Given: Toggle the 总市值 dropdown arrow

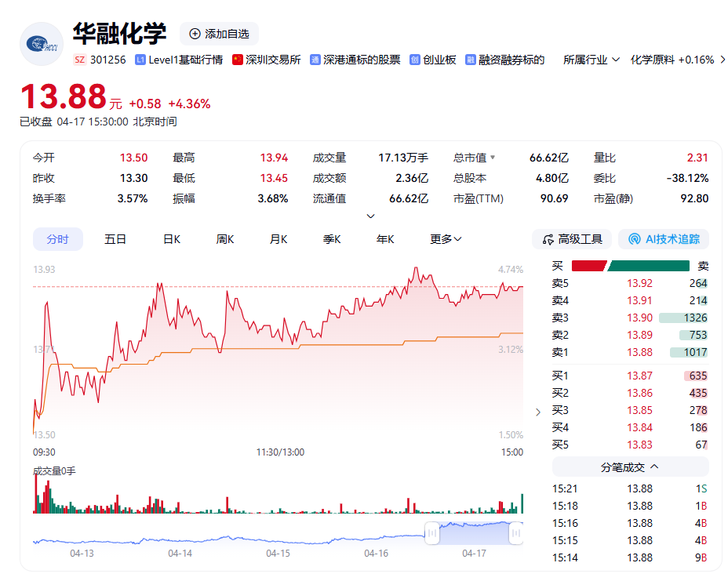Looking at the screenshot, I should click(493, 158).
